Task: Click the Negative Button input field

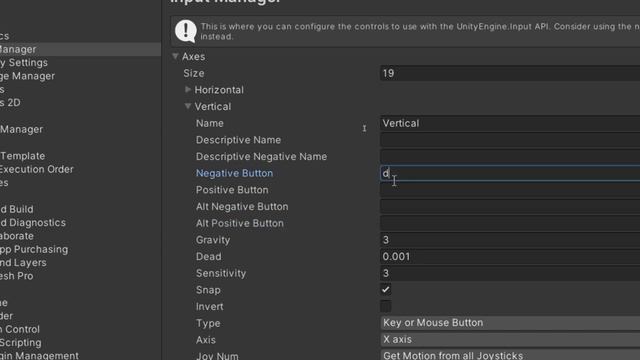Action: point(510,173)
